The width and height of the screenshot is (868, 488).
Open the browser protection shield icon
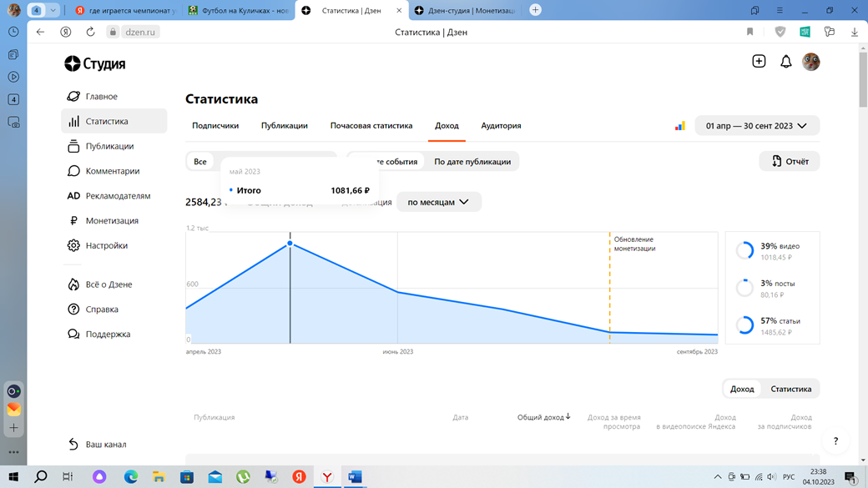(780, 32)
